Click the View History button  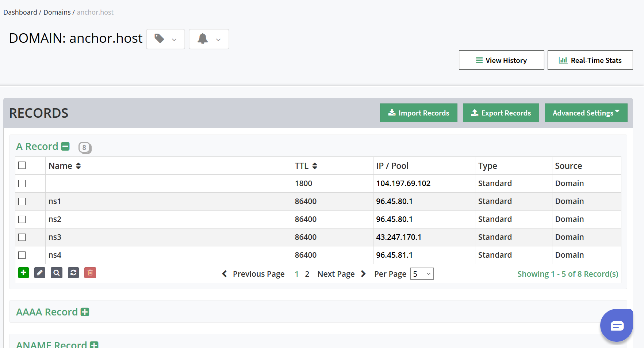501,60
